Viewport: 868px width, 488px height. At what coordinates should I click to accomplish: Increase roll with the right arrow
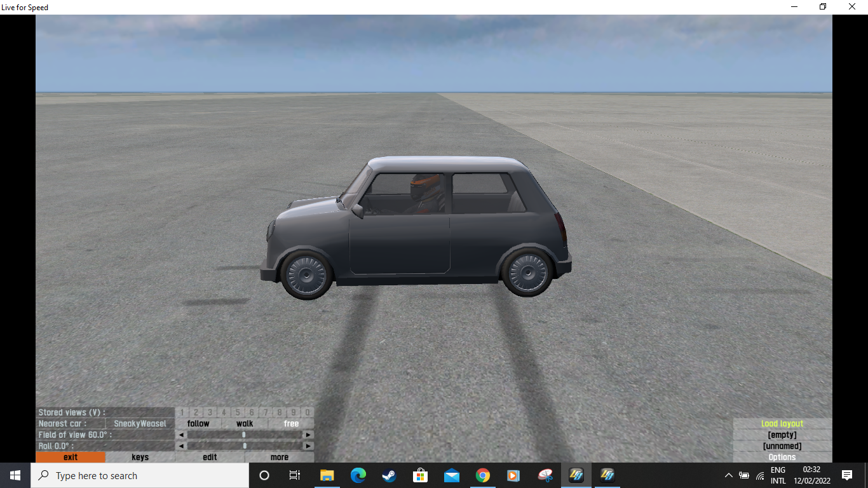[308, 446]
